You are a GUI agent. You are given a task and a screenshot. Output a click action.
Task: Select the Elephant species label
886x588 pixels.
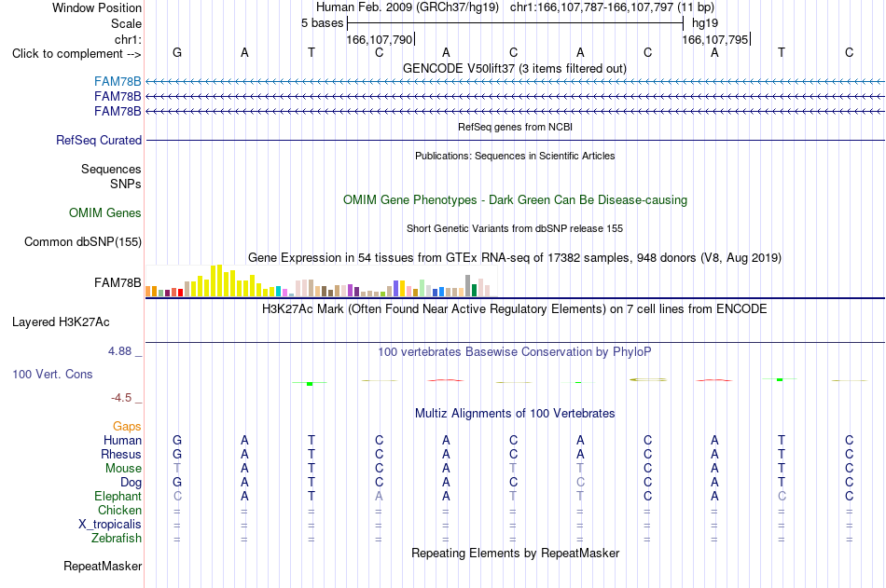tap(118, 496)
